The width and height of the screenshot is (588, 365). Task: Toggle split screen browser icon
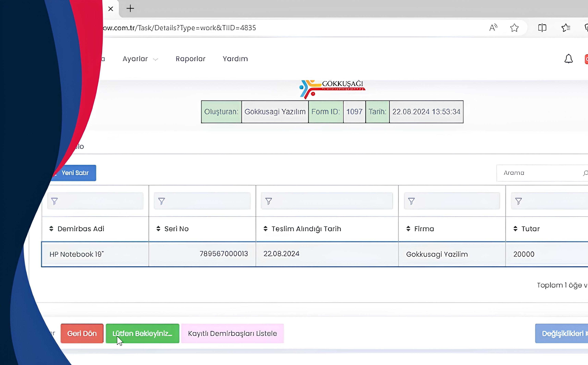(542, 28)
